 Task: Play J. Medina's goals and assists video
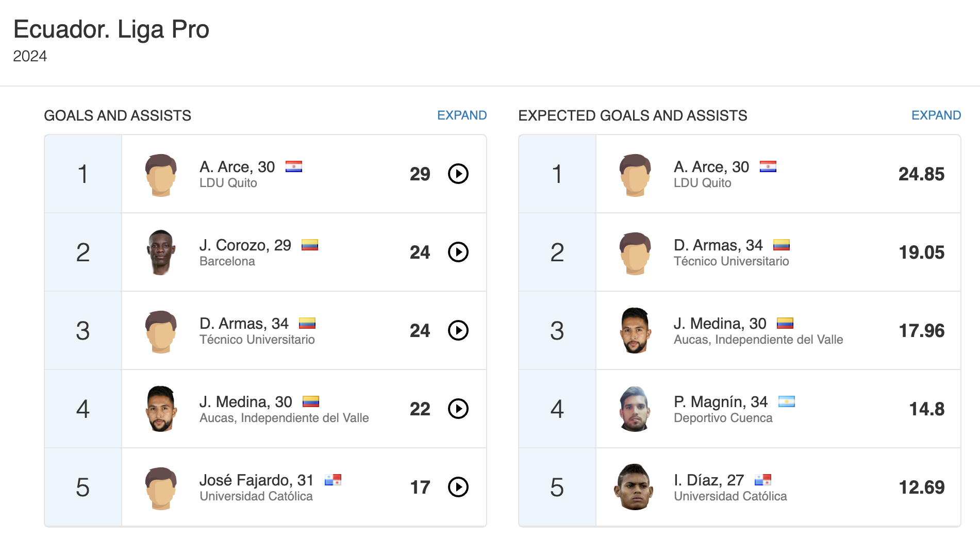point(458,409)
